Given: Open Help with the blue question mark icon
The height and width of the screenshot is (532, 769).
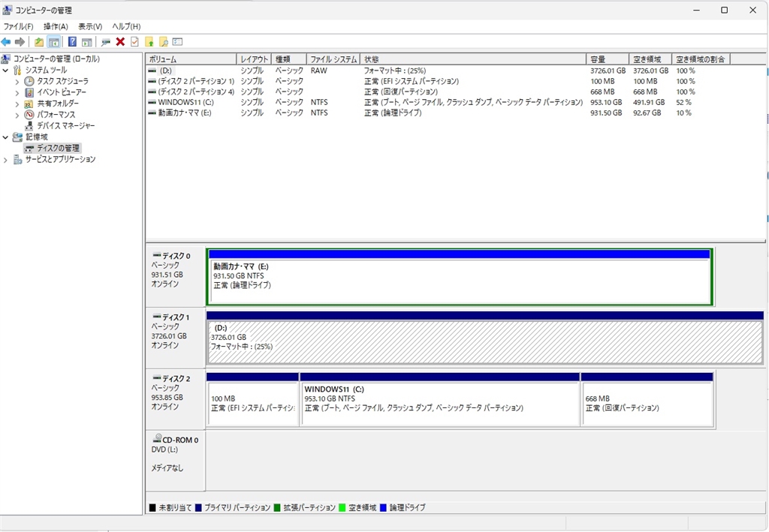Looking at the screenshot, I should point(72,42).
